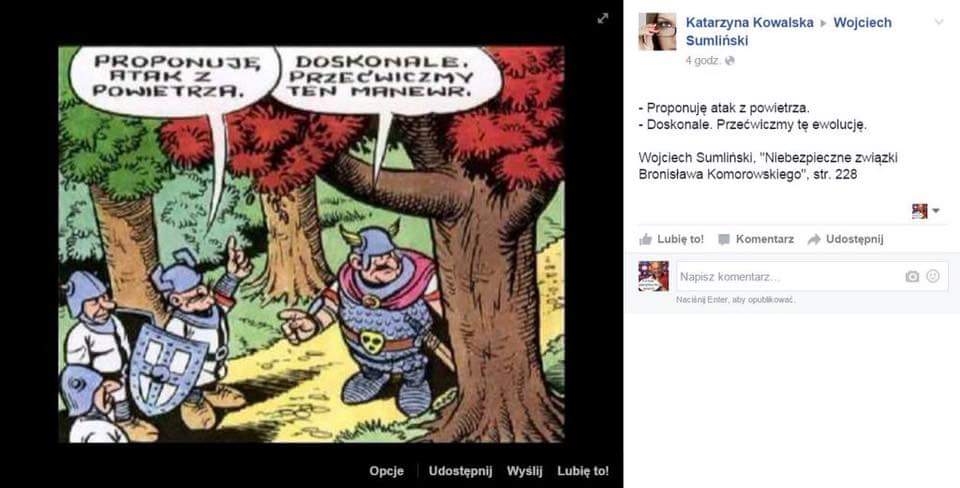This screenshot has width=960, height=488.
Task: Click the camera icon in comment box
Action: point(912,277)
